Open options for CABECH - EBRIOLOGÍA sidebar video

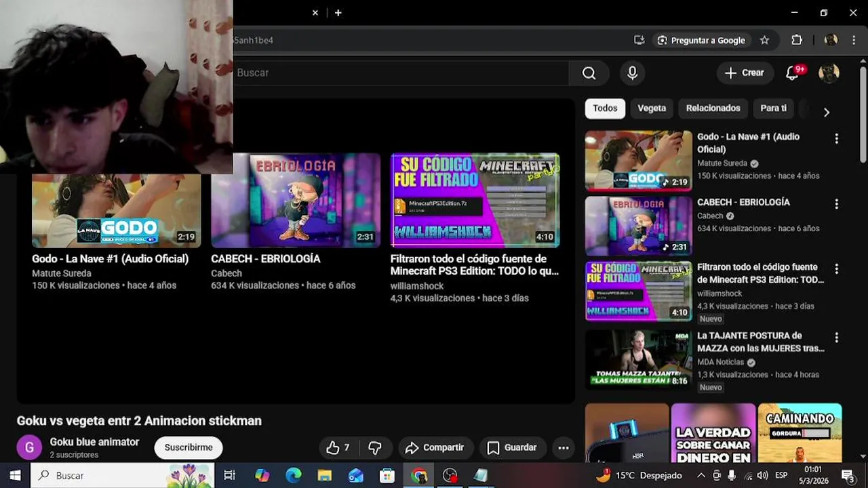[x=836, y=204]
